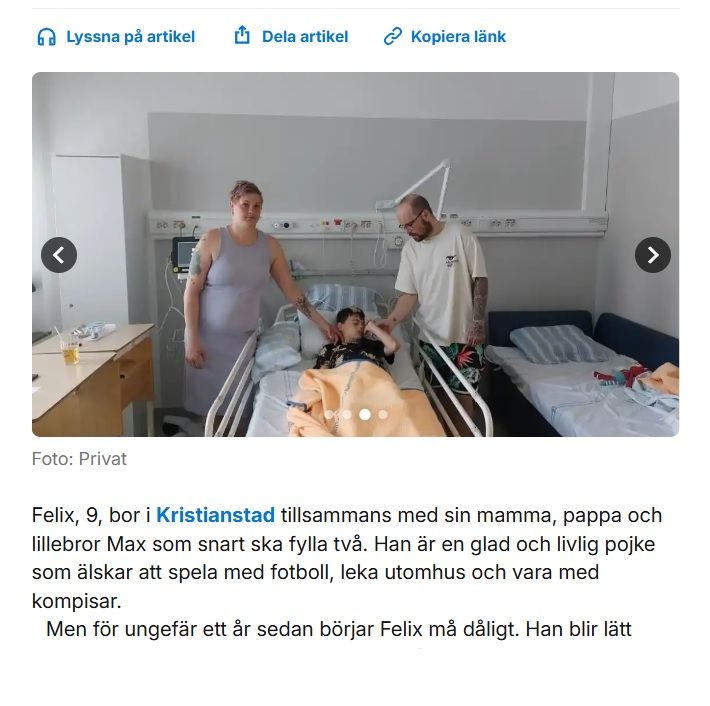
Task: Click the share icon beside Dela artikel
Action: [242, 35]
